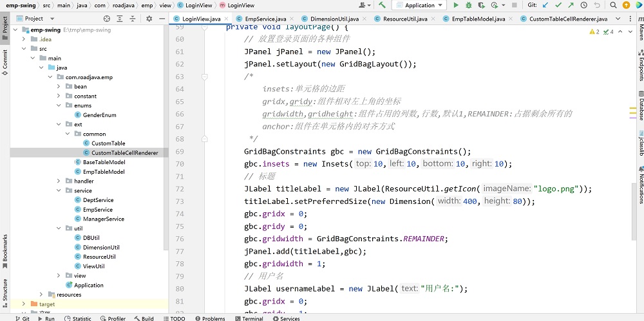Click Git rollback undo arrow
This screenshot has height=321, width=644.
point(597,5)
